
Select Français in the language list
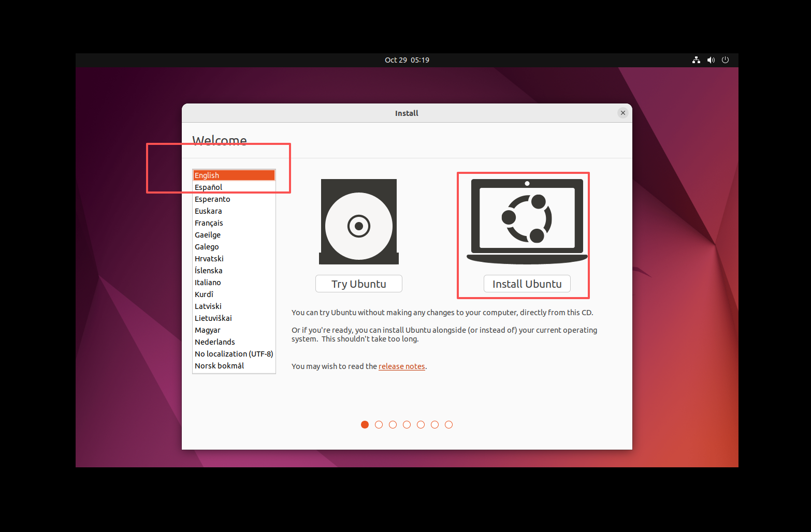click(x=234, y=223)
